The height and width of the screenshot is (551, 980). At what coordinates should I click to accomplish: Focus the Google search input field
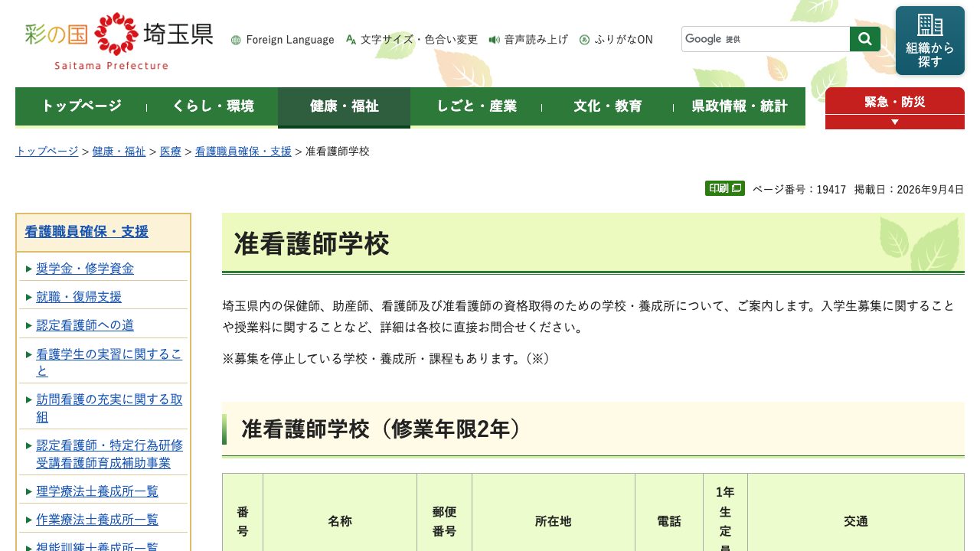click(766, 39)
